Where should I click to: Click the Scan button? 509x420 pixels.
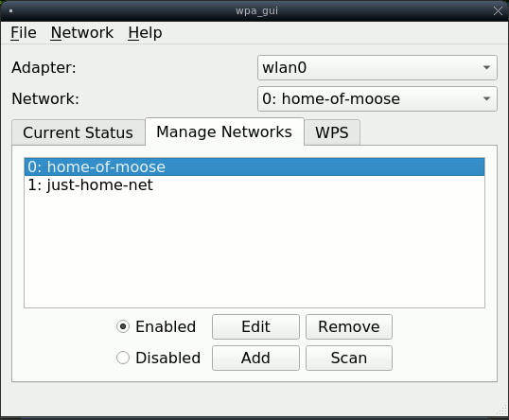tap(349, 358)
